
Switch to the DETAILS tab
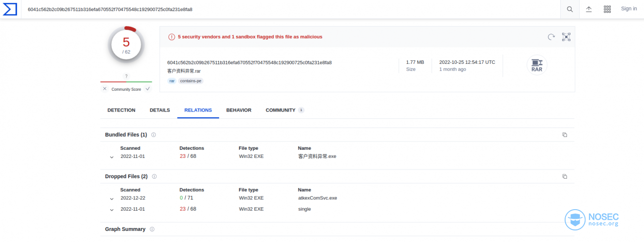160,110
